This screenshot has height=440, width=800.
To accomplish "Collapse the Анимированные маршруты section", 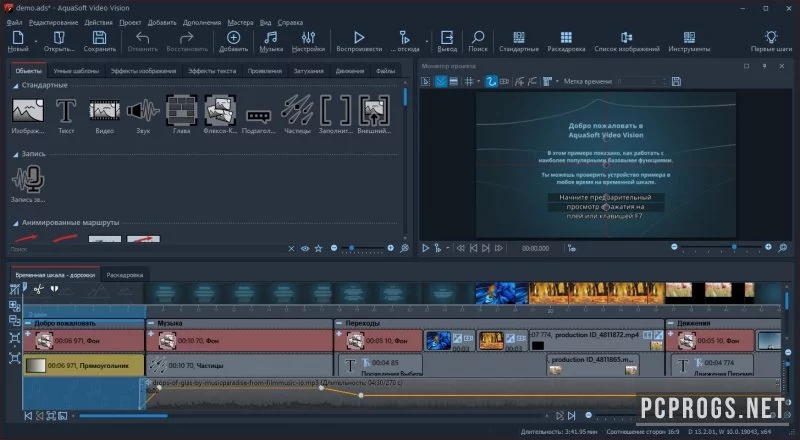I will coord(15,223).
